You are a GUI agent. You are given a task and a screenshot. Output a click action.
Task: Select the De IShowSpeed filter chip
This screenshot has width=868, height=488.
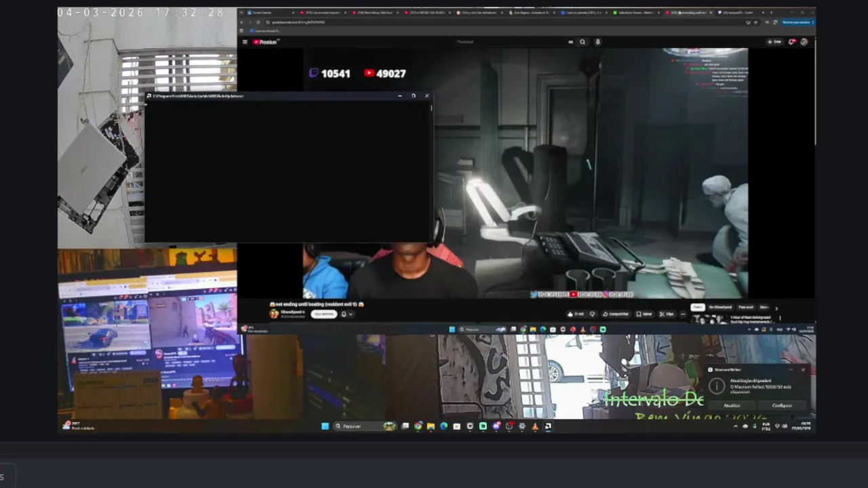[x=721, y=307]
